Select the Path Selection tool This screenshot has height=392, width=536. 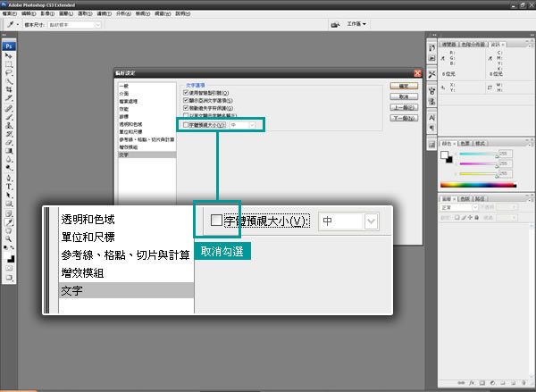pos(9,196)
